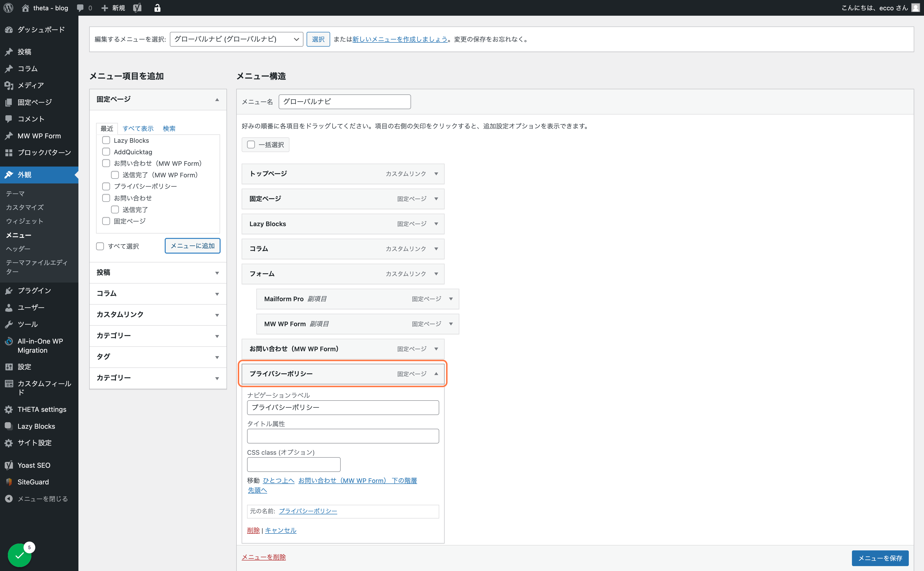Open テーマ submenu under 外観
The height and width of the screenshot is (571, 924).
pos(15,194)
